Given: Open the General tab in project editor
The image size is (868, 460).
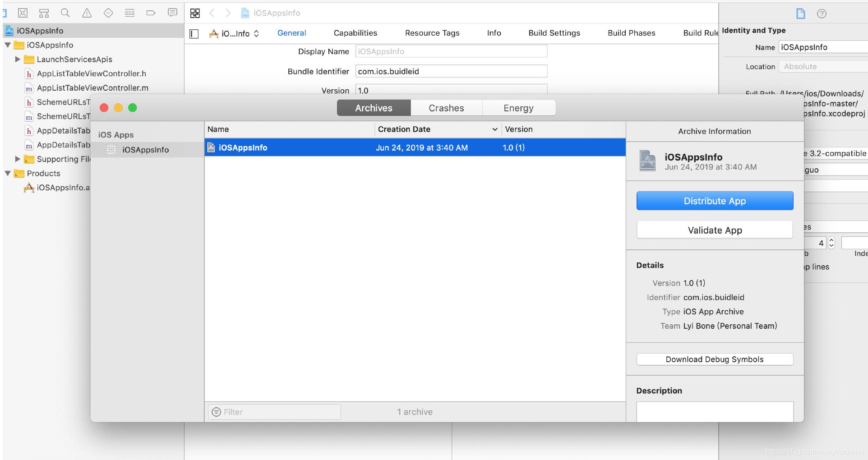Looking at the screenshot, I should (291, 33).
